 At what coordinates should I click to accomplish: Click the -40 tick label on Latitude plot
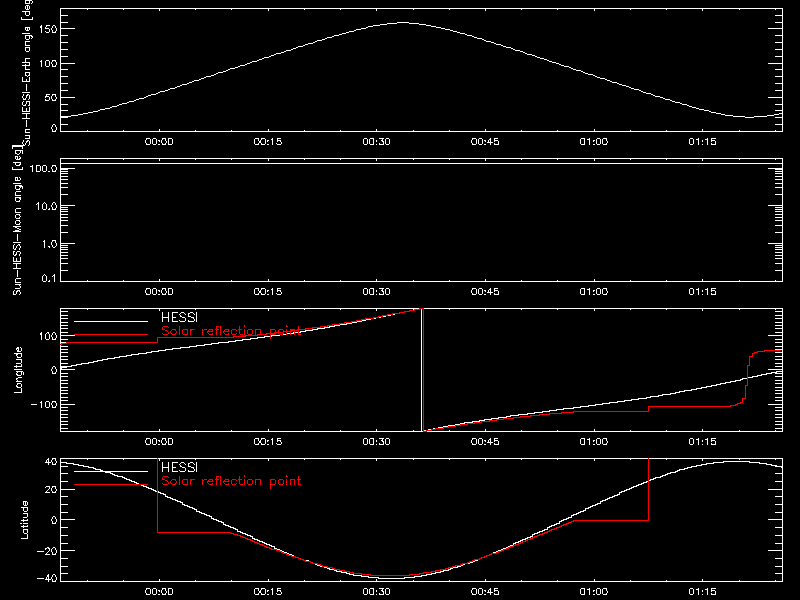pos(47,578)
